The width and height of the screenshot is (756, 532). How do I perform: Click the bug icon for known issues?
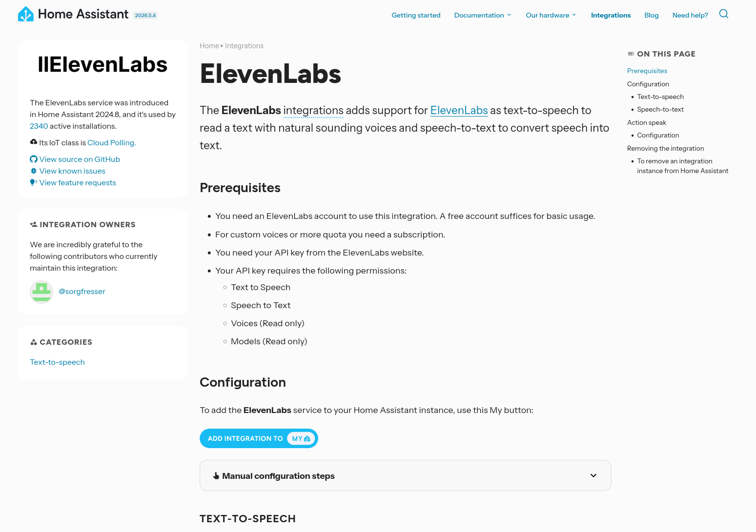tap(34, 171)
